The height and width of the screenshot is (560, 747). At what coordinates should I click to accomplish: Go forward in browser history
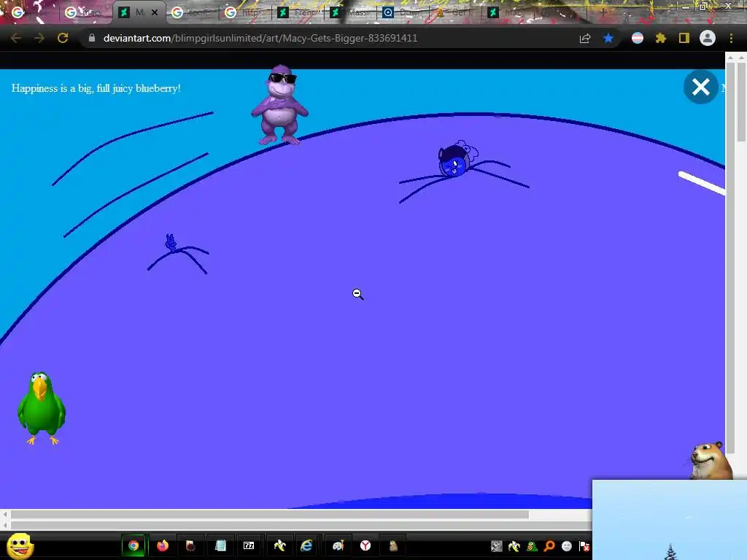[39, 38]
